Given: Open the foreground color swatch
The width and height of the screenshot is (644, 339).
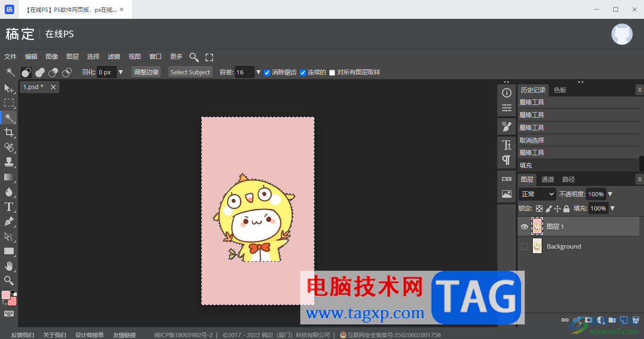Looking at the screenshot, I should (6, 295).
